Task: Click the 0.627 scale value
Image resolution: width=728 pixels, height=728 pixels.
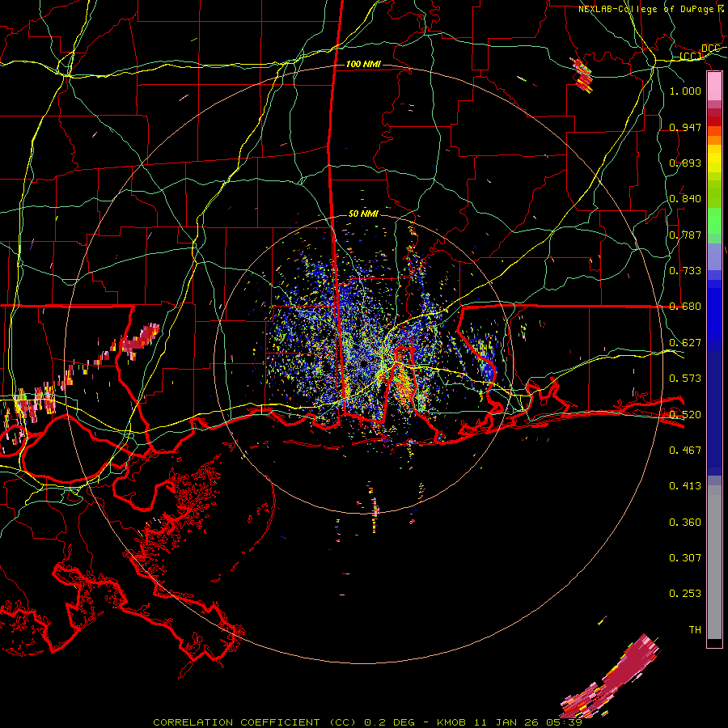Action: pyautogui.click(x=685, y=343)
